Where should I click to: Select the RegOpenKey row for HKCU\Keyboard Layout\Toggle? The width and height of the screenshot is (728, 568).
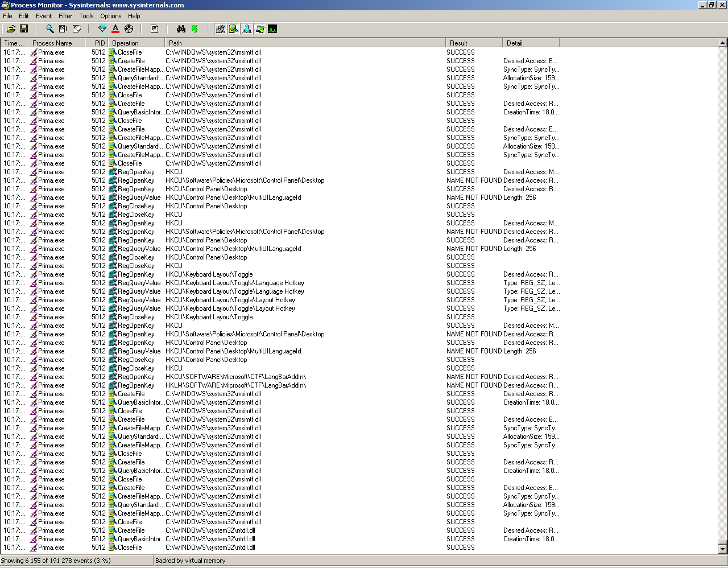pyautogui.click(x=359, y=274)
